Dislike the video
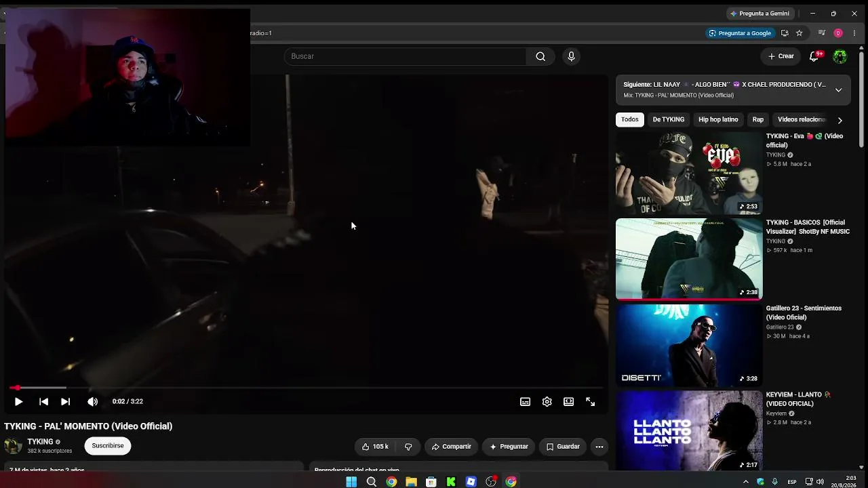This screenshot has height=488, width=868. pos(408,447)
